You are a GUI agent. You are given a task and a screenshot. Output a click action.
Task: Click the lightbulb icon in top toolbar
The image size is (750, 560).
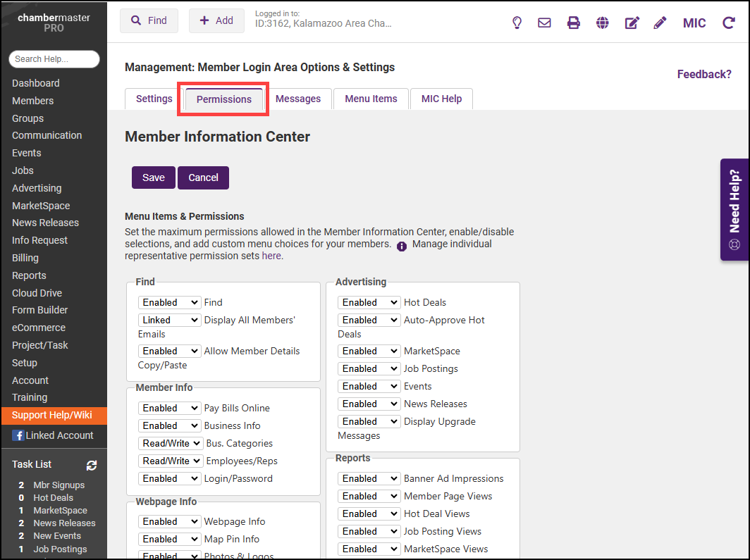coord(517,23)
